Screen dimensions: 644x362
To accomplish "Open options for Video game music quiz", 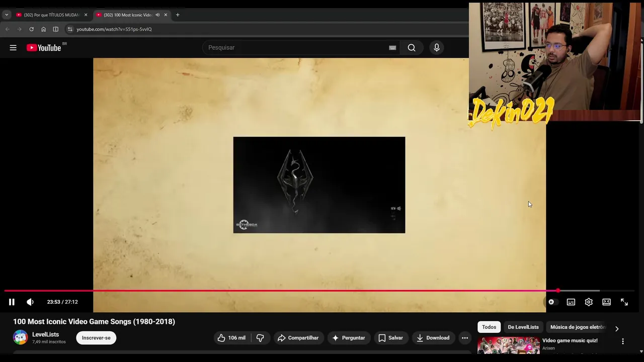I will (x=623, y=341).
